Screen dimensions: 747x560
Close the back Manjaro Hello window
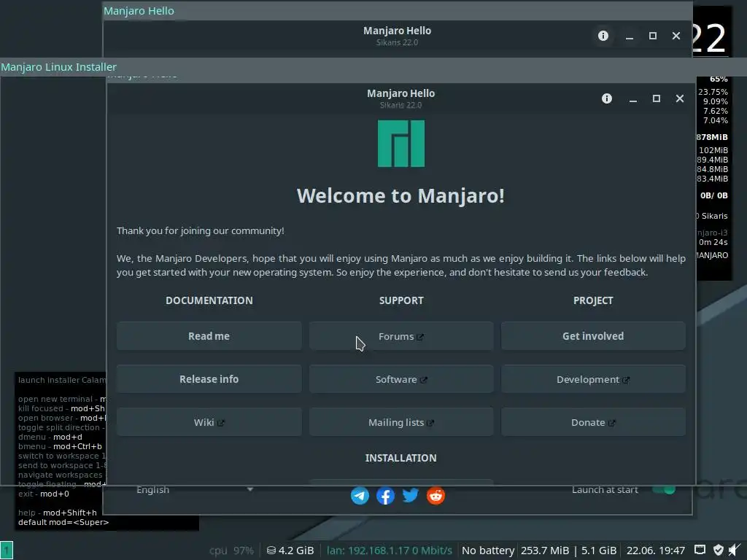point(676,36)
